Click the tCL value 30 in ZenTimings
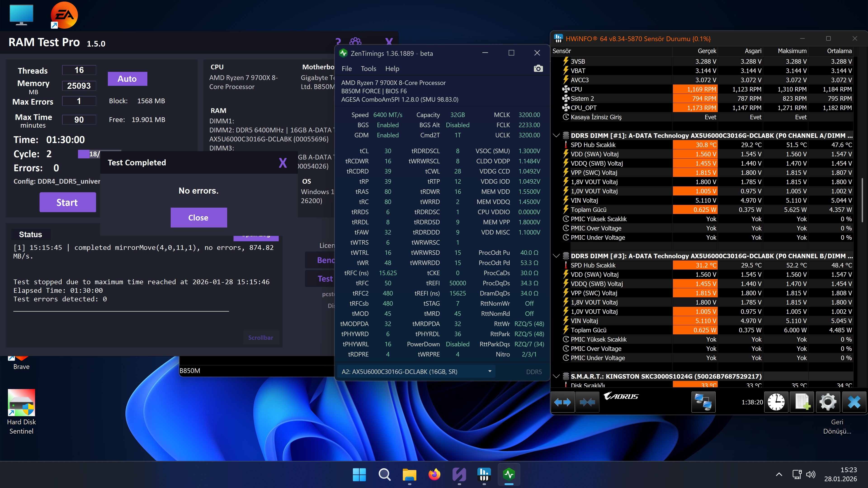868x488 pixels. pos(388,151)
